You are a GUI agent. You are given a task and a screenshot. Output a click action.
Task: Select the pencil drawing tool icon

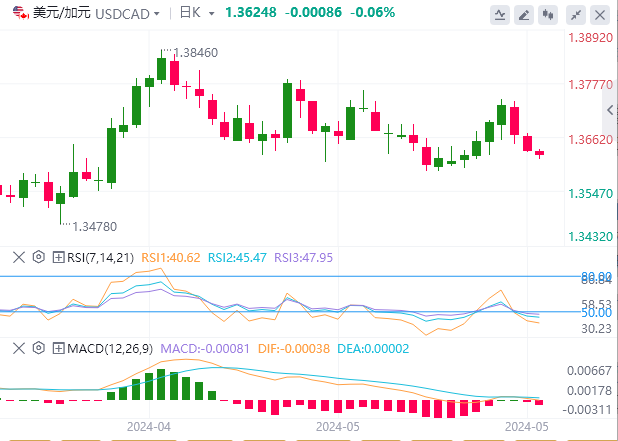[524, 15]
